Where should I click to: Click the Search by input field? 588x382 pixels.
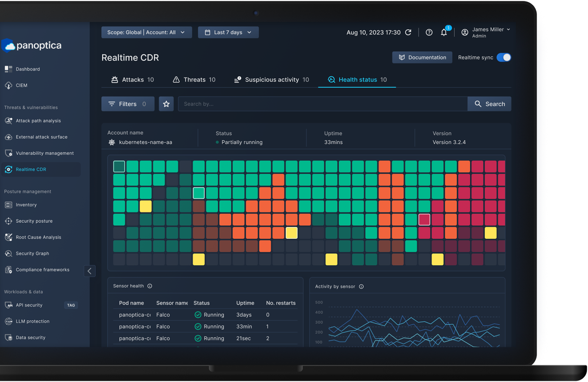coord(323,104)
